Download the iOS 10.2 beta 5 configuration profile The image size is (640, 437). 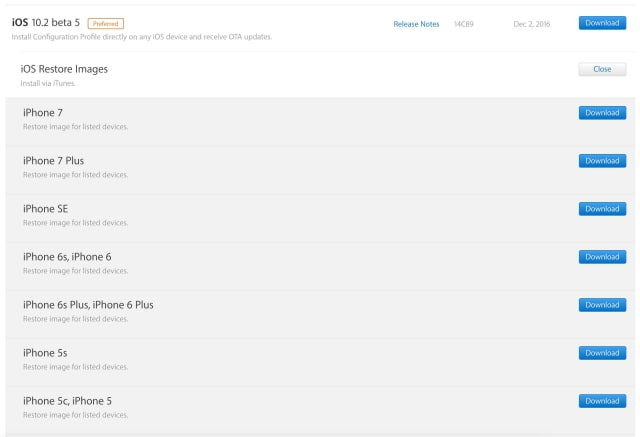(x=602, y=23)
